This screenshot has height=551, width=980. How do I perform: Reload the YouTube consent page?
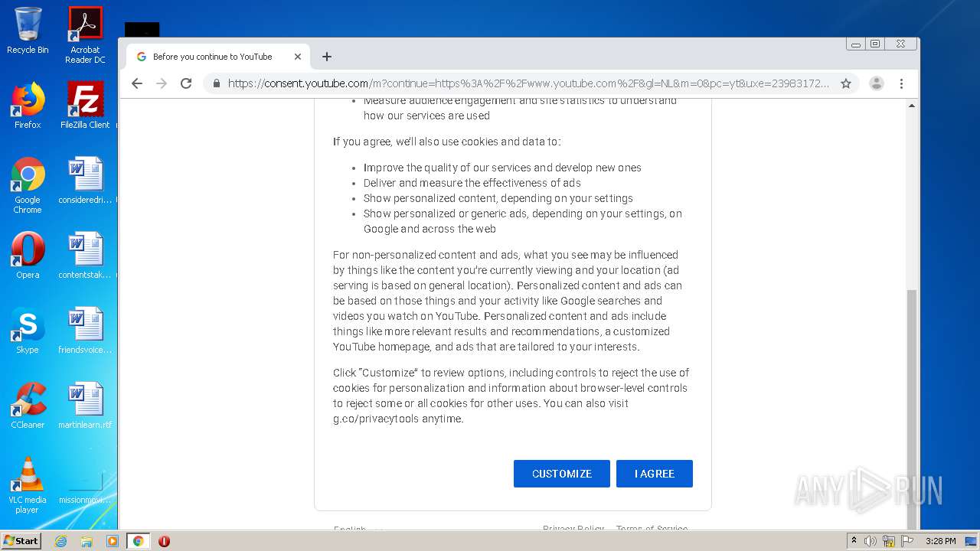coord(186,83)
